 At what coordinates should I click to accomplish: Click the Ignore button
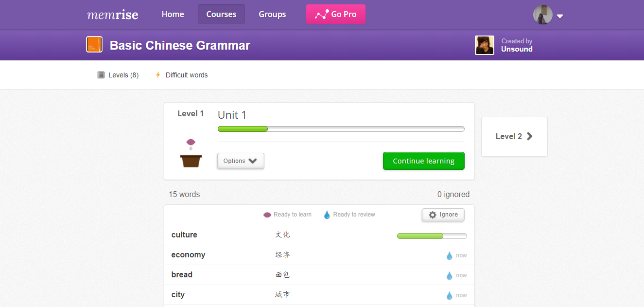pos(443,215)
